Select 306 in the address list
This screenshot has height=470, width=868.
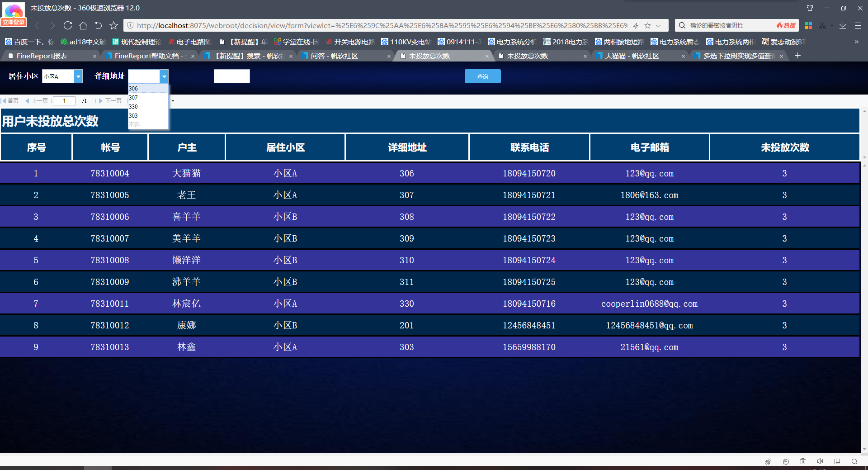point(148,89)
